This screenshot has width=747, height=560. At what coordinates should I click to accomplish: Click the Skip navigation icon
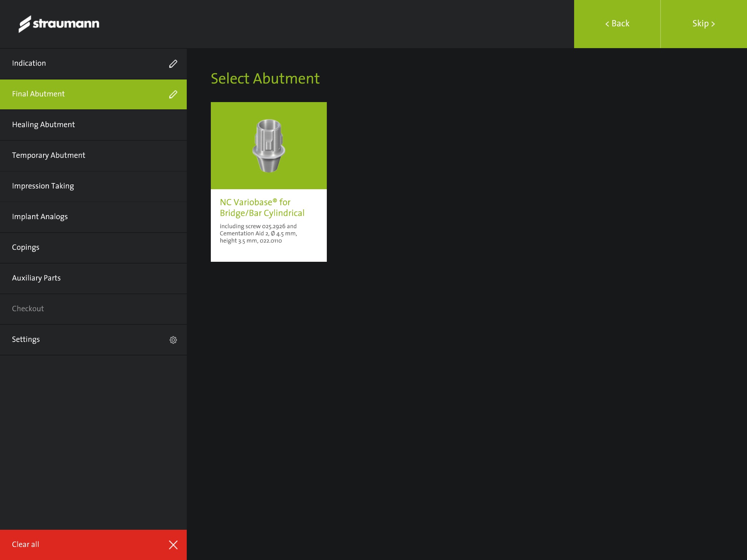(x=713, y=24)
